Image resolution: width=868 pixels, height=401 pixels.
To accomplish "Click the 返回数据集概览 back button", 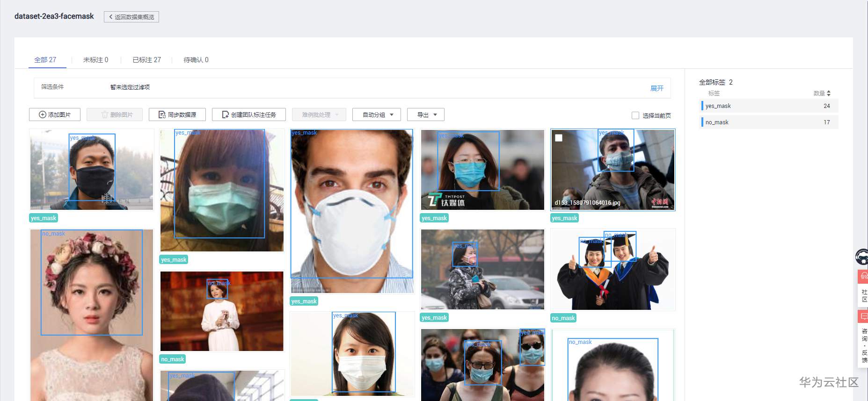I will click(x=131, y=17).
